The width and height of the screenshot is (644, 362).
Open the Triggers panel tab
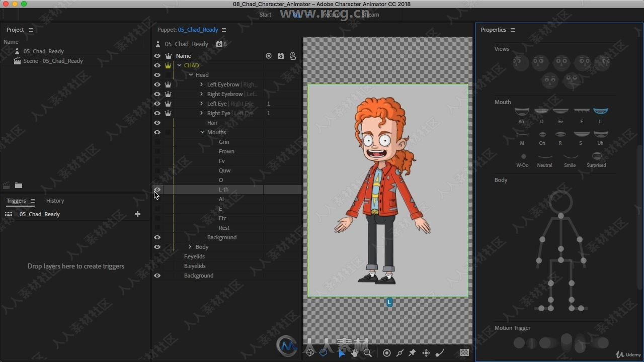pos(16,201)
